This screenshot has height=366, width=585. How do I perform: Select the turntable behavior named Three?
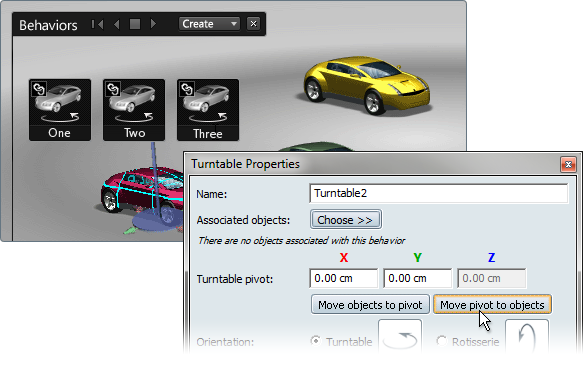[x=208, y=110]
